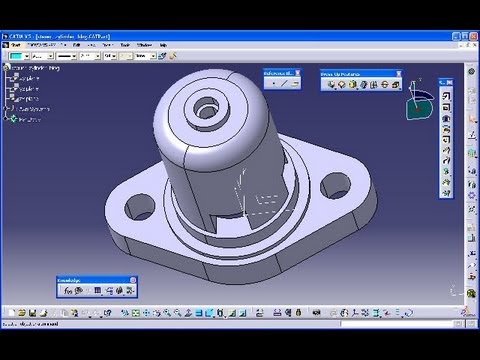Close the Knowledge toolbar

coord(133,280)
